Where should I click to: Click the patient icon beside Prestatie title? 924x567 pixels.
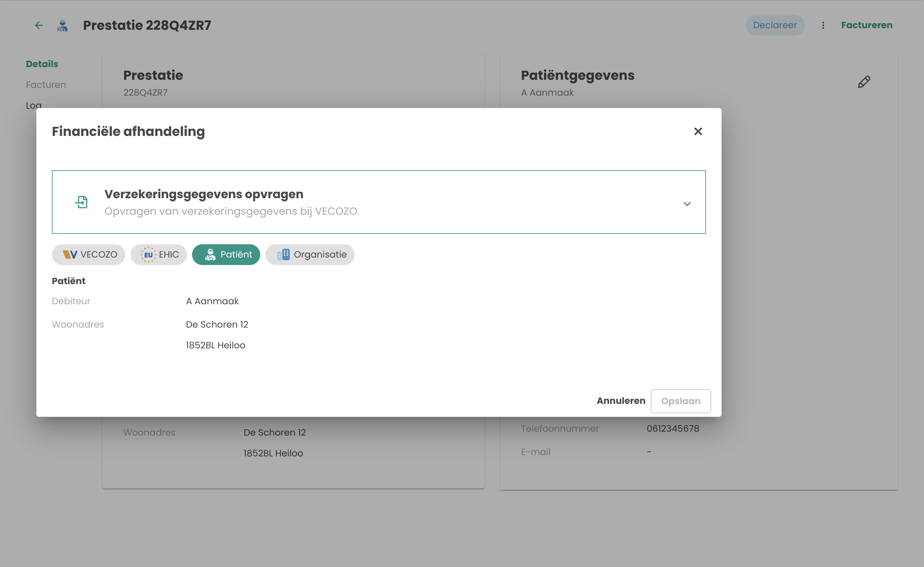click(x=62, y=25)
